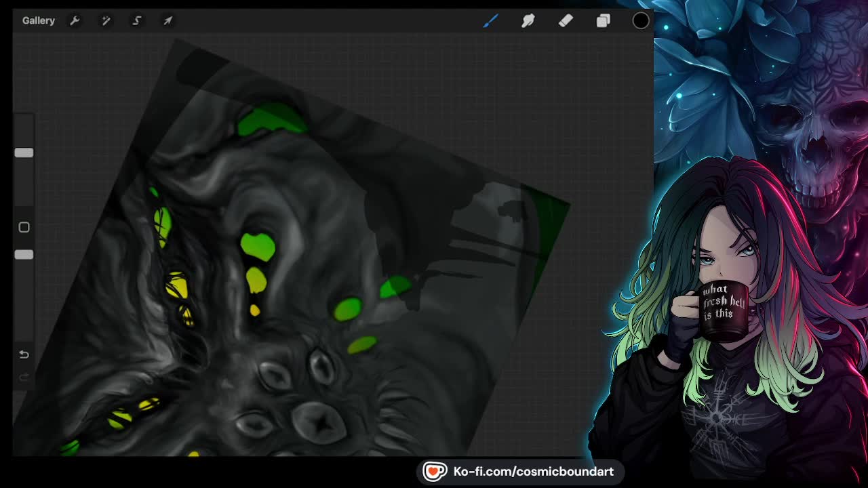Viewport: 868px width, 488px height.
Task: Open the black color picker circle
Action: (641, 21)
